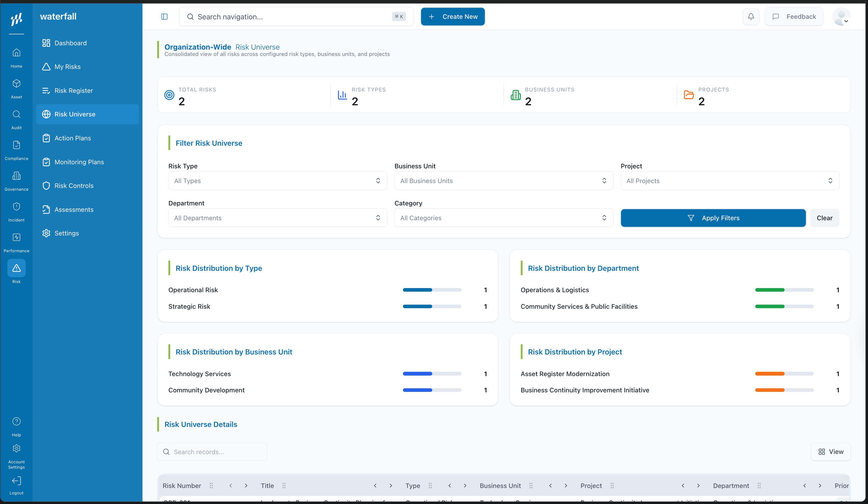Open Monitoring Plans menu item
868x504 pixels.
87,162
